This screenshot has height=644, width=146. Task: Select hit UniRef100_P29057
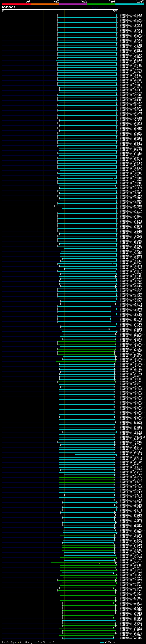[x=131, y=55]
